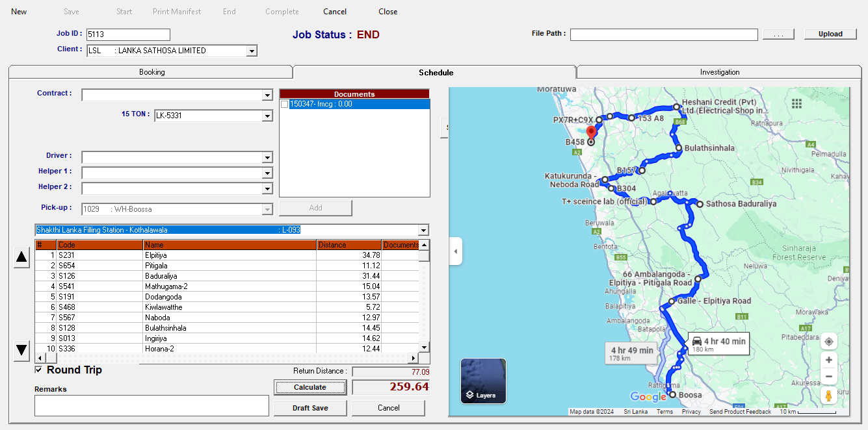Image resolution: width=868 pixels, height=430 pixels.
Task: Click New in the top menu
Action: click(x=19, y=12)
